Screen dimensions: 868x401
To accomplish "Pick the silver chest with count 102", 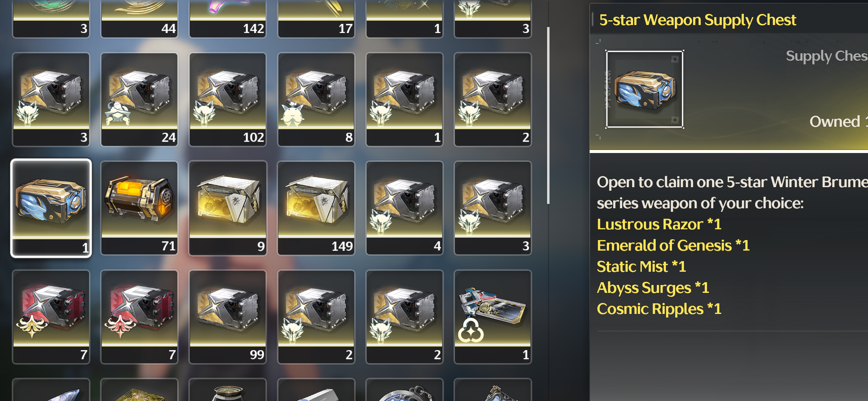I will click(x=227, y=99).
